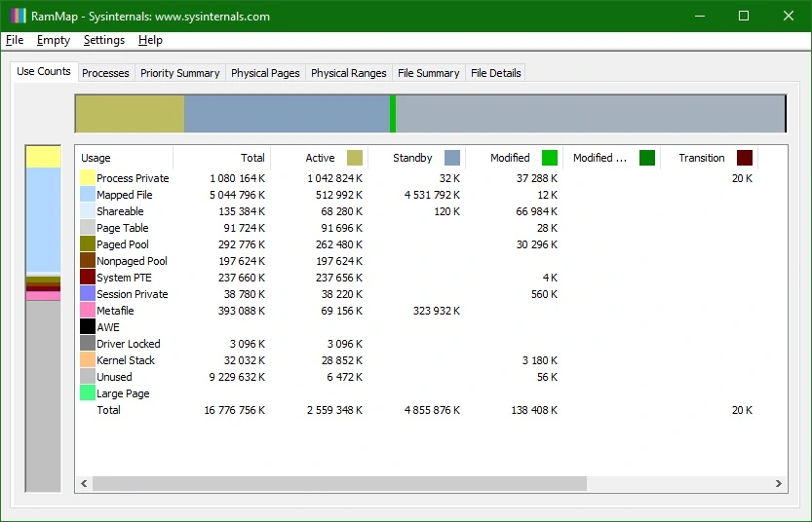Click the Large Page mint green swatch
Screen dimensions: 812x522
coord(88,393)
